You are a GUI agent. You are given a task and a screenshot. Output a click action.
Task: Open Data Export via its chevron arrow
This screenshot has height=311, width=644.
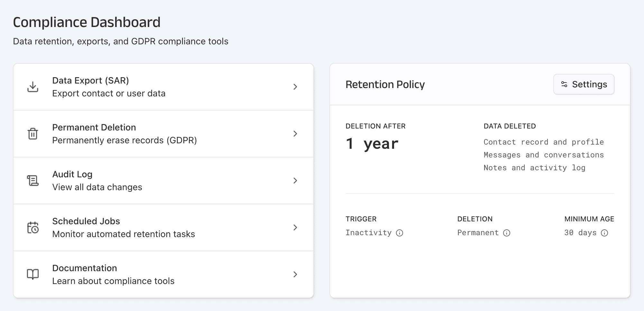click(295, 87)
